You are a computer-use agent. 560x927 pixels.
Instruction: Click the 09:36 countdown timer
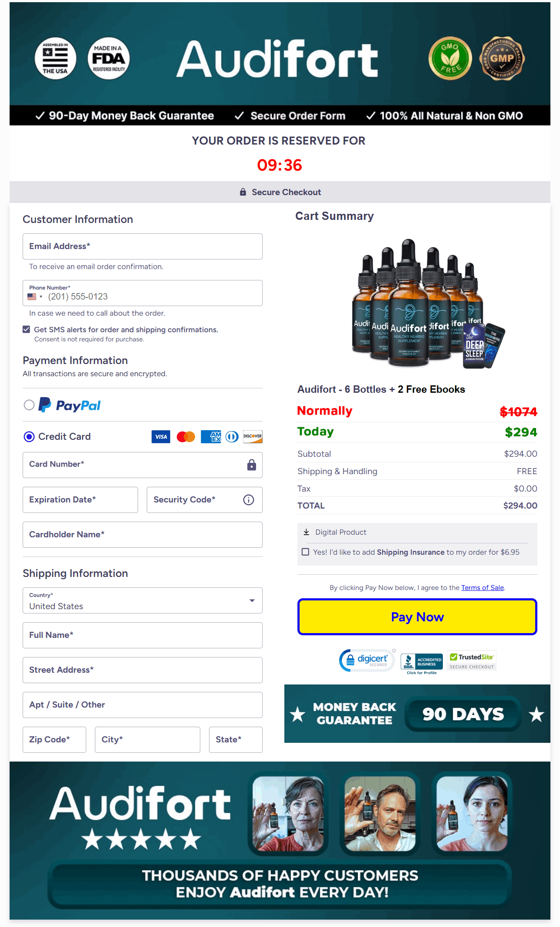click(280, 165)
